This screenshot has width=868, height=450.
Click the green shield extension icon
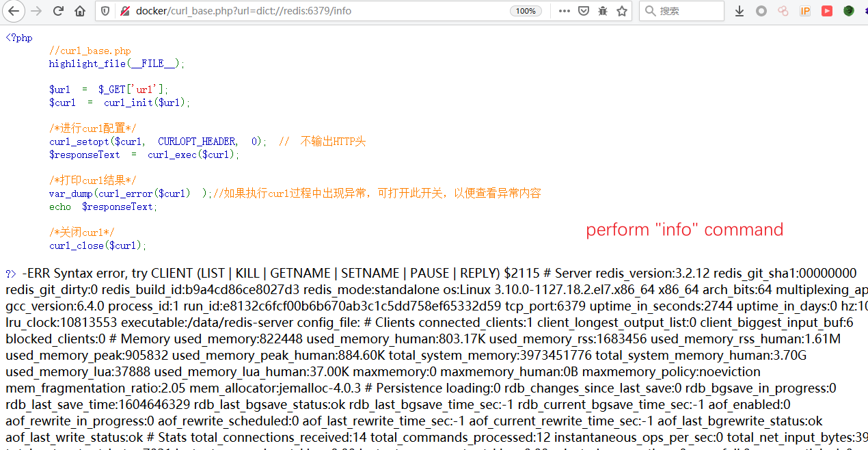[x=849, y=11]
